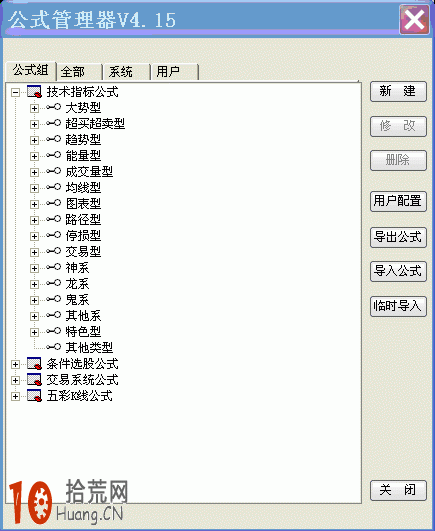Expand the 鬼系 node
435x531 pixels.
[34, 300]
